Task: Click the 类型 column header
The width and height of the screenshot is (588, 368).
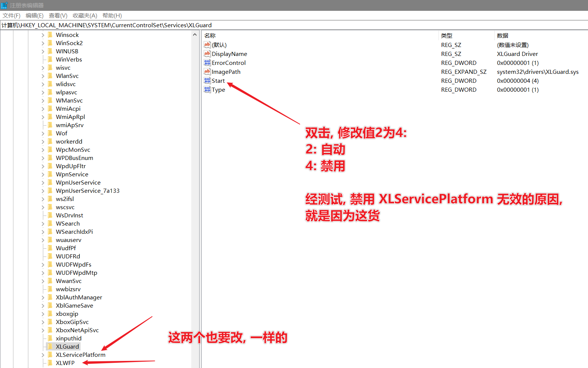Action: tap(446, 35)
